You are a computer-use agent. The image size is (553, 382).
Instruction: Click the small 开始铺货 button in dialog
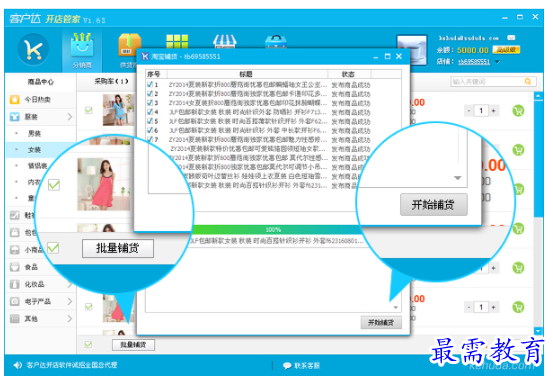(381, 322)
